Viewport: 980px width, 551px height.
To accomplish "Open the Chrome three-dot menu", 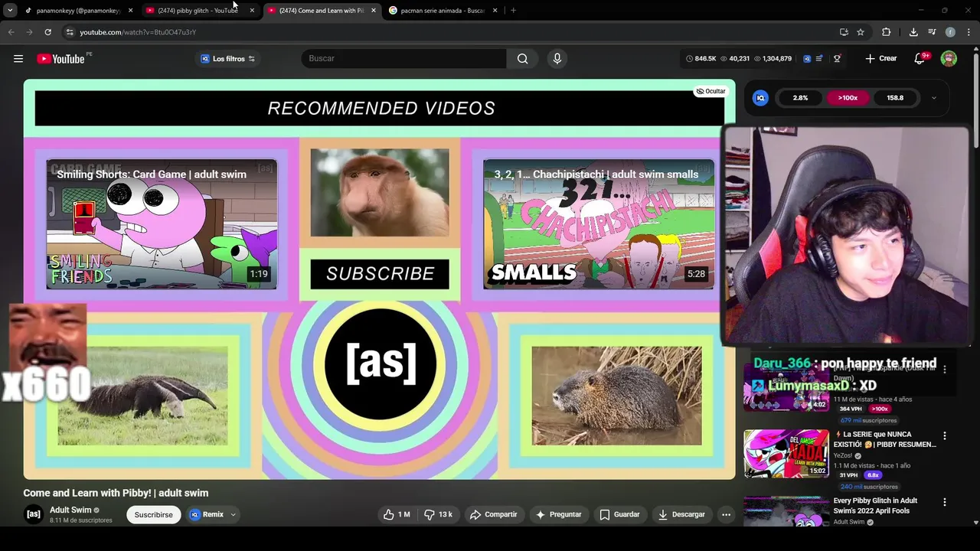I will point(969,32).
